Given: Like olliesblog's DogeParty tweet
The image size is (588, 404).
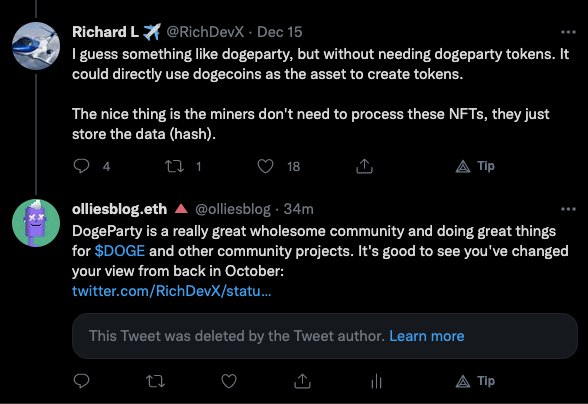Looking at the screenshot, I should click(229, 381).
